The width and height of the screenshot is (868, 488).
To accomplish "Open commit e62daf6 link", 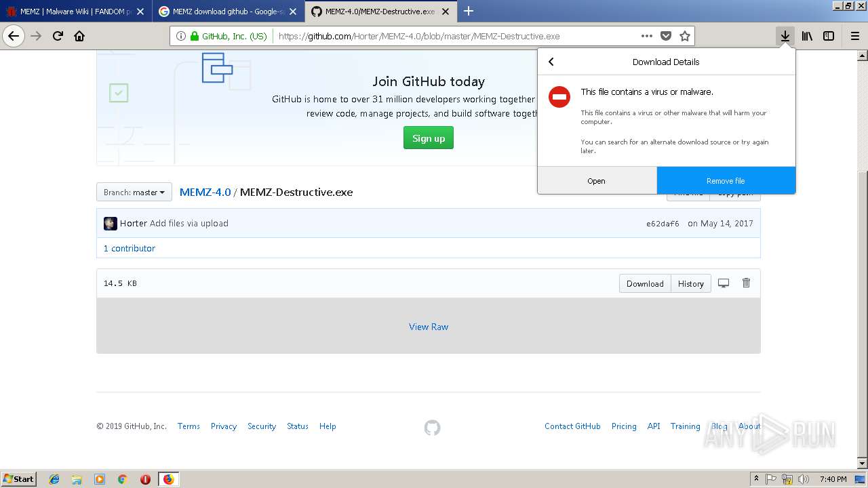I will click(663, 224).
